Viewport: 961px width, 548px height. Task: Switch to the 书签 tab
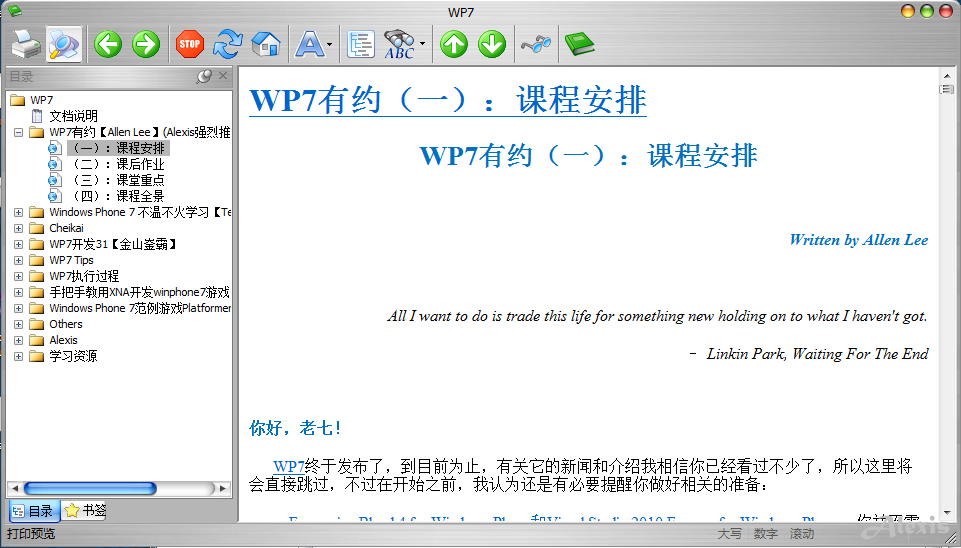[85, 510]
